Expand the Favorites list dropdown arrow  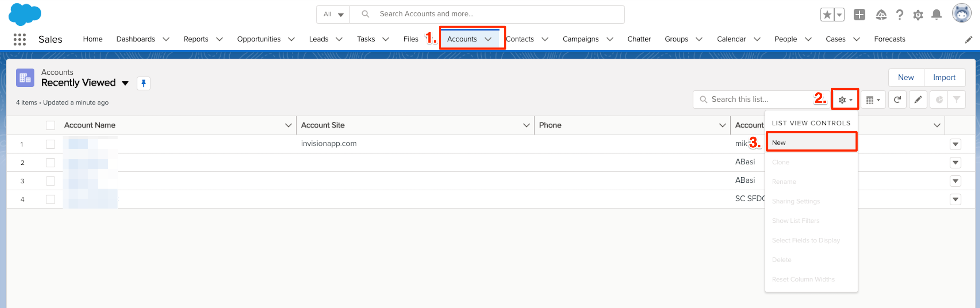pyautogui.click(x=839, y=15)
